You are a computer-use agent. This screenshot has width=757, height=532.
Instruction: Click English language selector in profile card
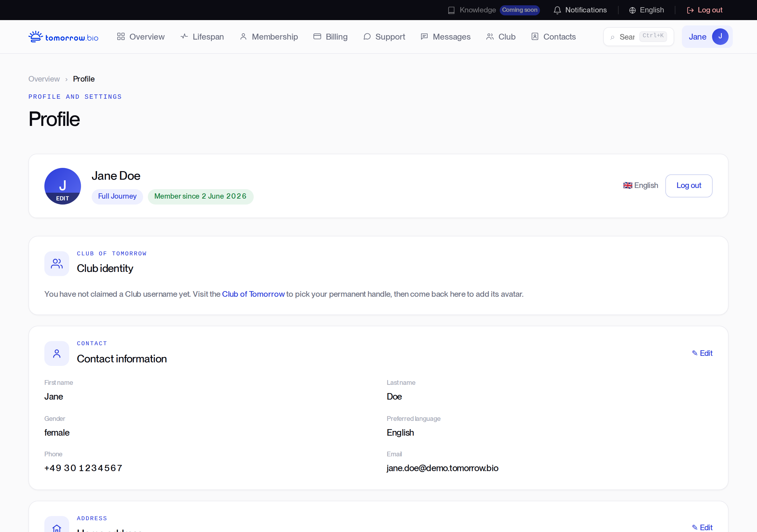tap(640, 186)
